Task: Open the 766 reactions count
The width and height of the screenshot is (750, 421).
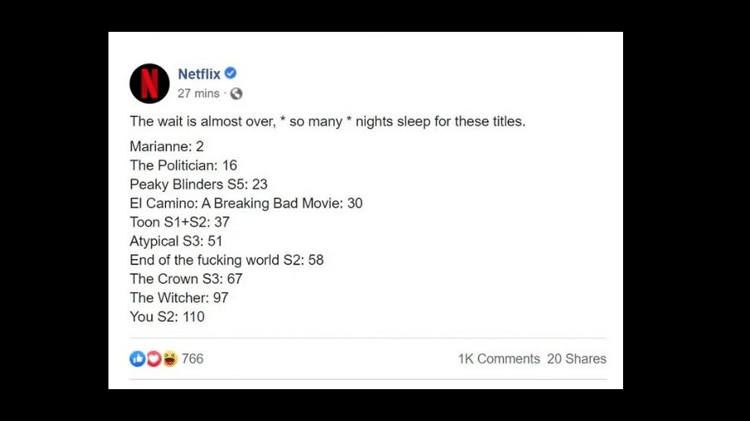Action: (193, 358)
